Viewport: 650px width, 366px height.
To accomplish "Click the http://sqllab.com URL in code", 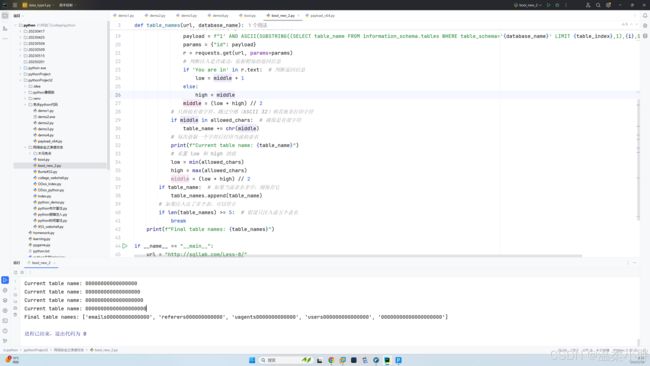I will (x=206, y=254).
